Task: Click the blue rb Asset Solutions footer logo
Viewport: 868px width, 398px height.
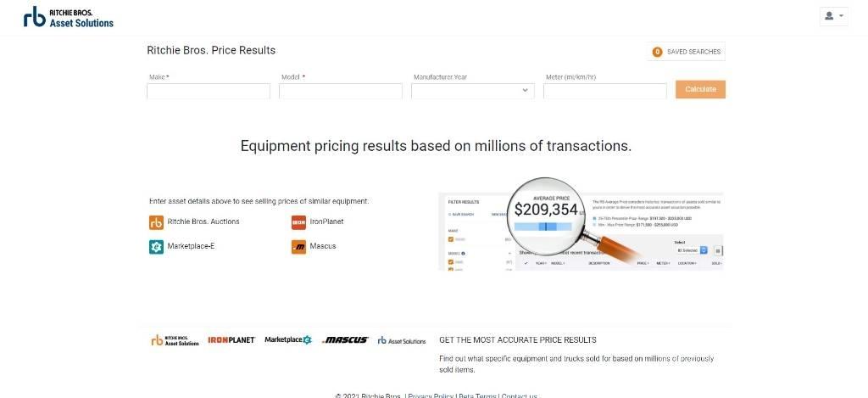Action: pos(402,340)
